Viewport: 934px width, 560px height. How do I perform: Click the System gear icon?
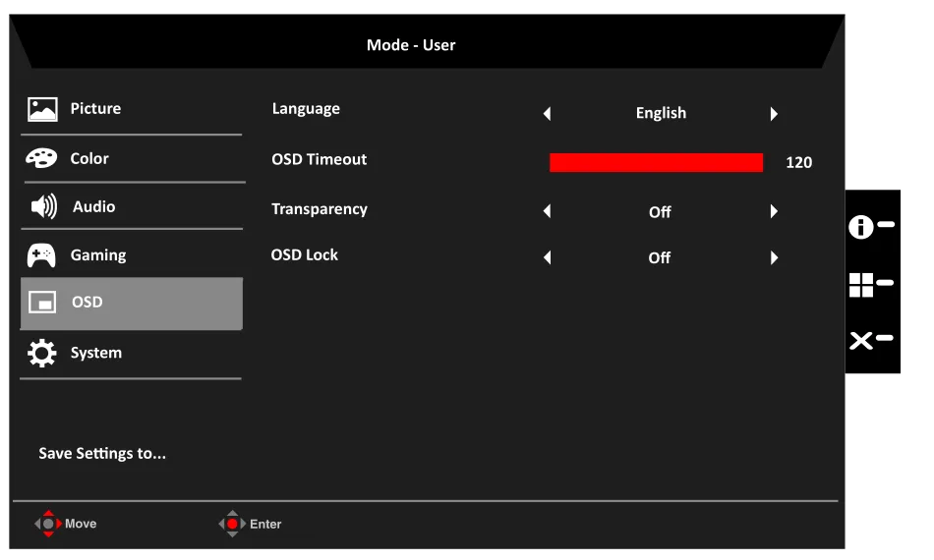click(x=41, y=354)
